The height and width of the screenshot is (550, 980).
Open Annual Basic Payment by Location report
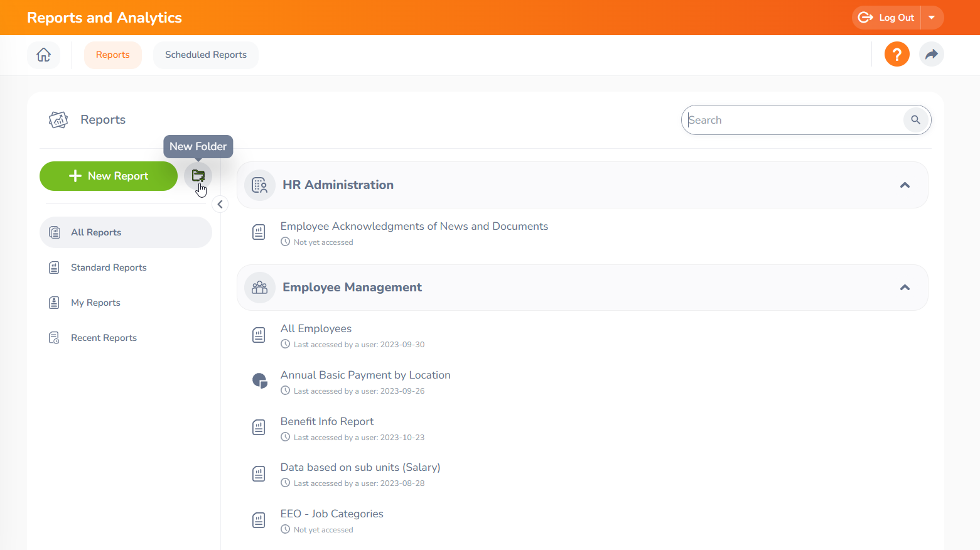pyautogui.click(x=365, y=375)
